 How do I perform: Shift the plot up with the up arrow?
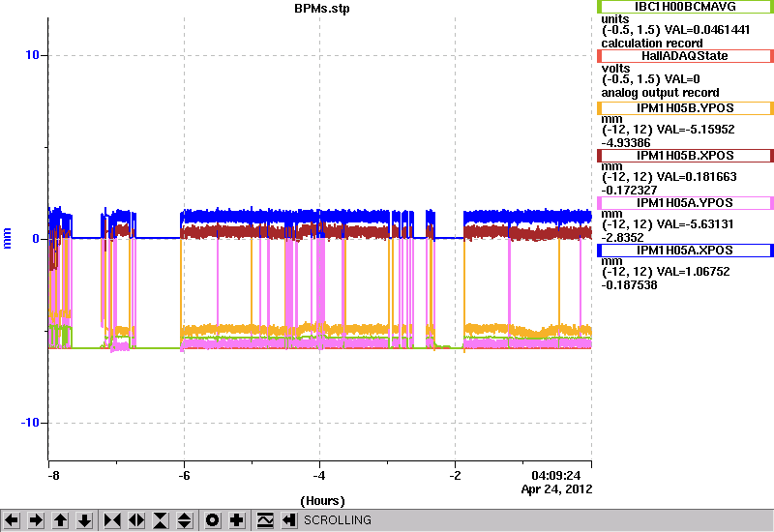pos(61,520)
